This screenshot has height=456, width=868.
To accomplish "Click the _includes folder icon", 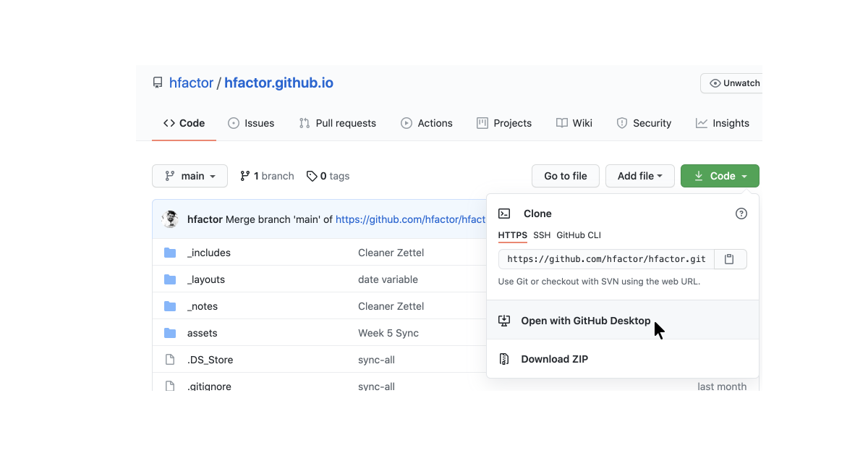I will 170,253.
